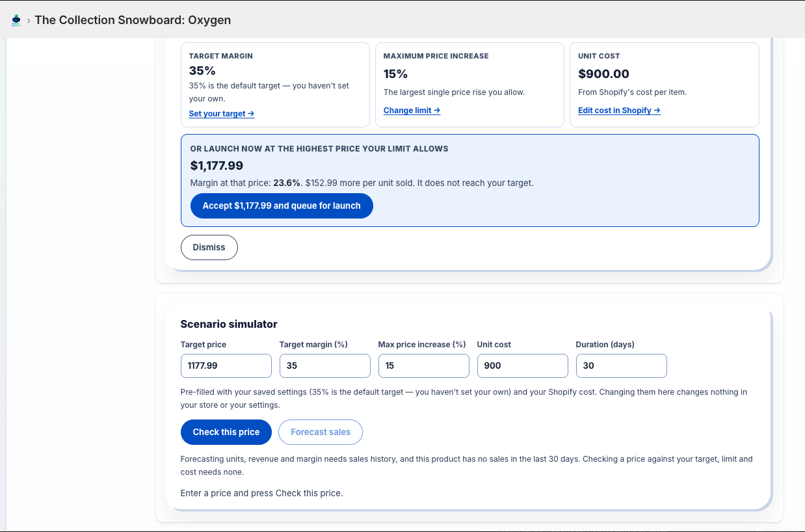Select the $1,177.99 highest price value

pyautogui.click(x=217, y=166)
